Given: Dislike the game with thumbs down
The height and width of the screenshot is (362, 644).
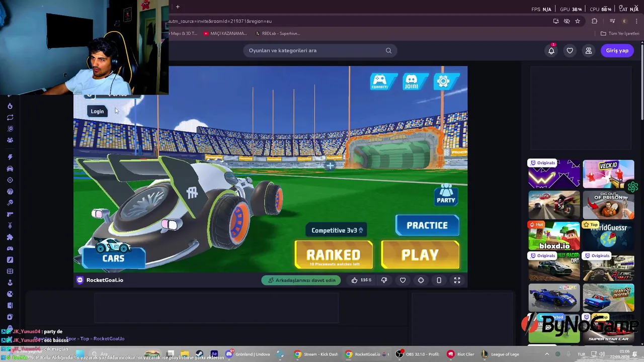Looking at the screenshot, I should (384, 280).
